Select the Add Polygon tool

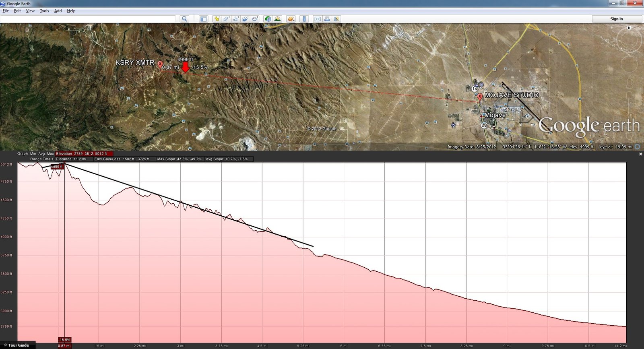click(x=227, y=19)
